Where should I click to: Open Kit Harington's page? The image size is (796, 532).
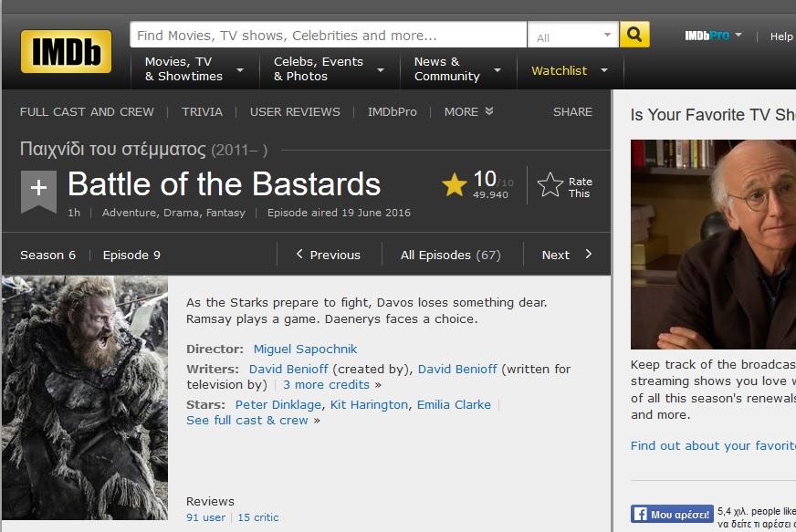[x=369, y=404]
